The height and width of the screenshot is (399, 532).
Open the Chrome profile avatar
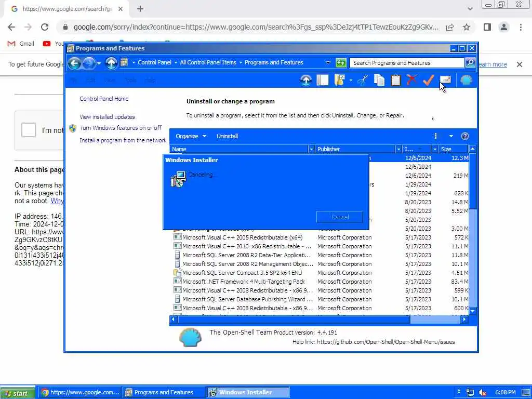pyautogui.click(x=504, y=27)
